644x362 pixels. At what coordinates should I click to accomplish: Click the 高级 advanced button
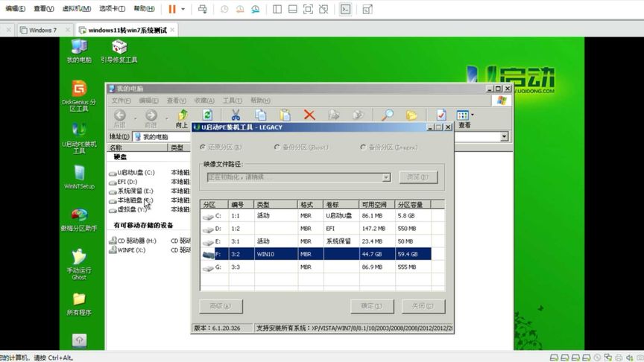tap(221, 306)
